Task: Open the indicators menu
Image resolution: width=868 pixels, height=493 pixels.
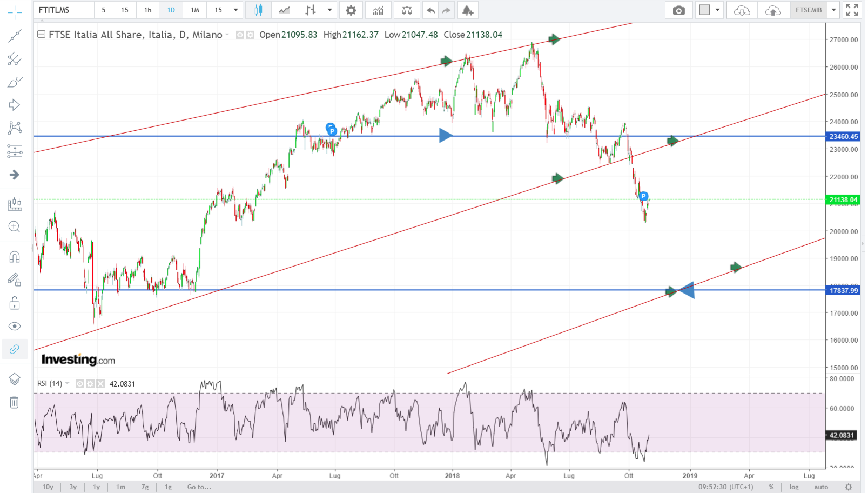Action: point(379,10)
